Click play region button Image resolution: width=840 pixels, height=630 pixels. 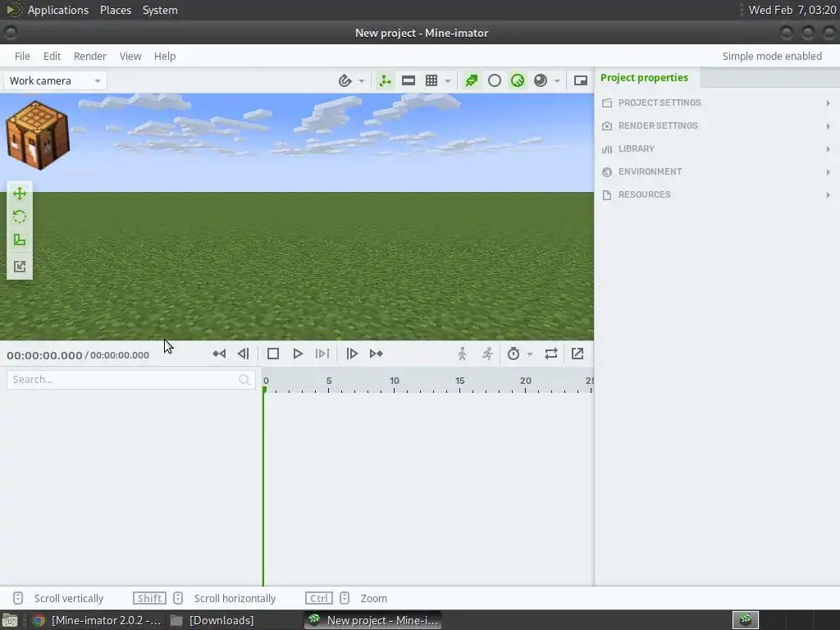(x=322, y=354)
